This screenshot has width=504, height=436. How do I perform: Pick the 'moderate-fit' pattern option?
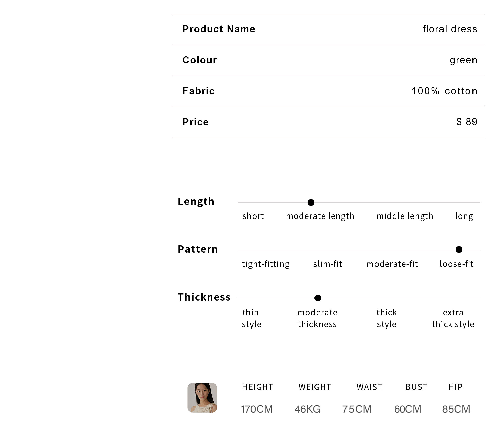point(392,264)
